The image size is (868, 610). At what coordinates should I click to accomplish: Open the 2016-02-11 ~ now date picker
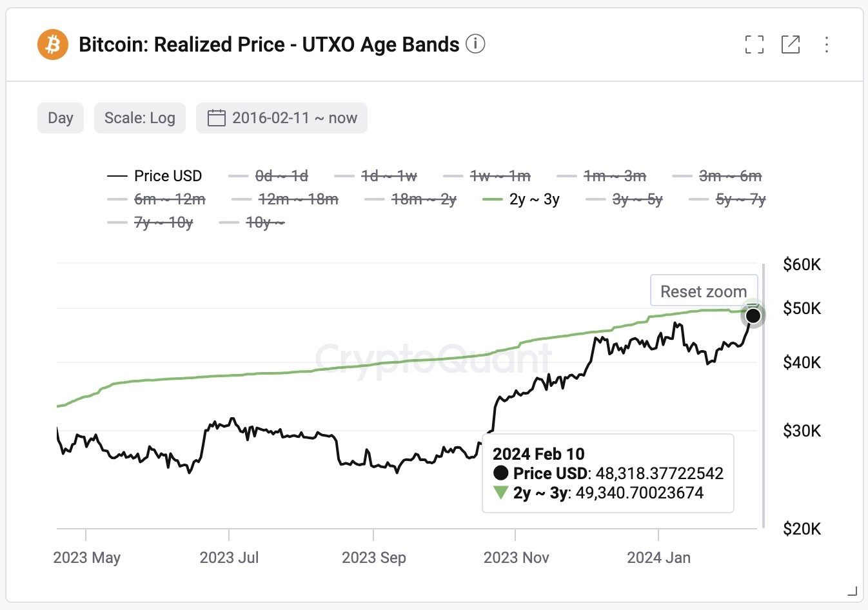coord(282,117)
